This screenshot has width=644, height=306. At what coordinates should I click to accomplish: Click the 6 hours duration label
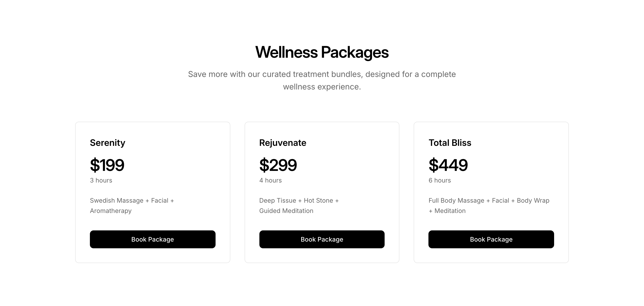click(439, 180)
